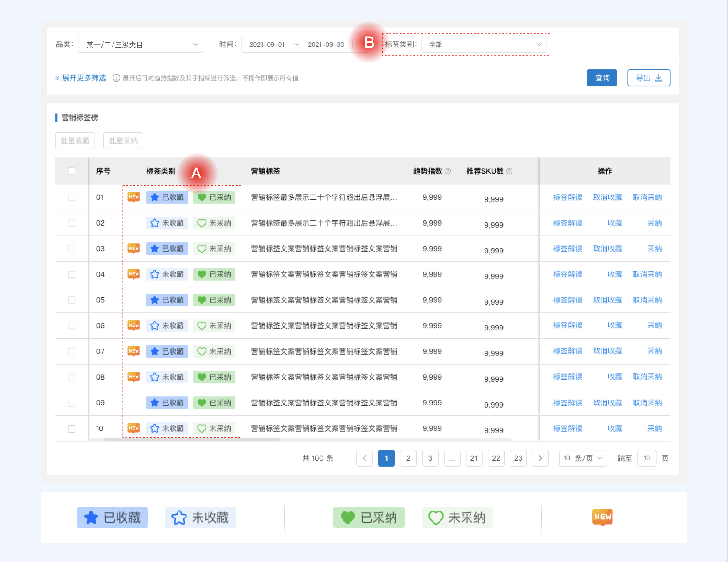Click the 未收藏 star badge in row 02
This screenshot has height=562, width=728.
pyautogui.click(x=167, y=223)
